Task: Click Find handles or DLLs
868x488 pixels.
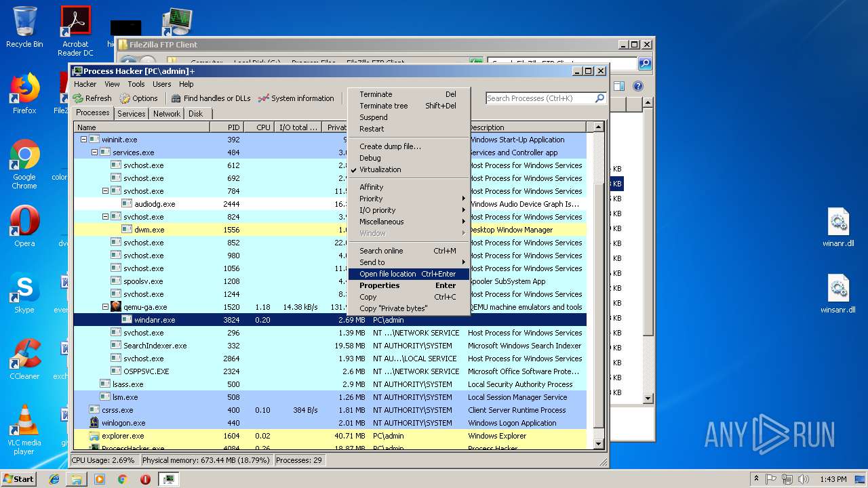Action: 211,98
